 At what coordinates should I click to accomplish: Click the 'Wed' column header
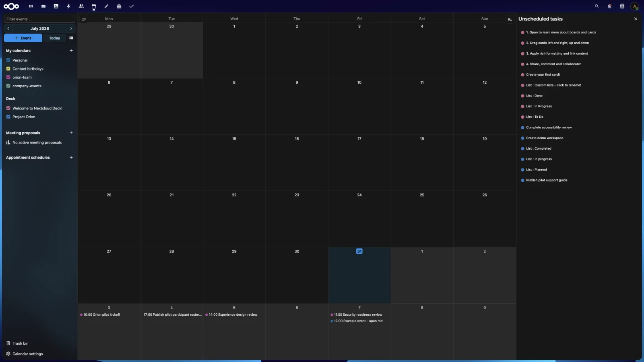234,19
